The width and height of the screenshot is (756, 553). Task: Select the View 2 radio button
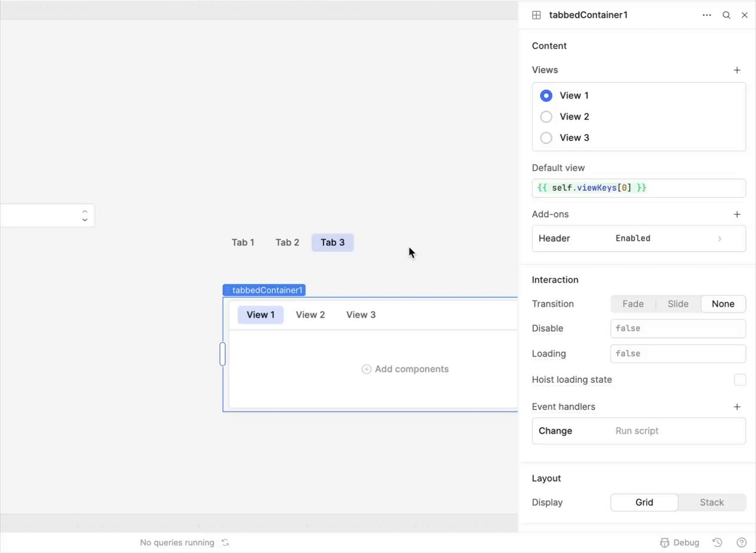[546, 117]
